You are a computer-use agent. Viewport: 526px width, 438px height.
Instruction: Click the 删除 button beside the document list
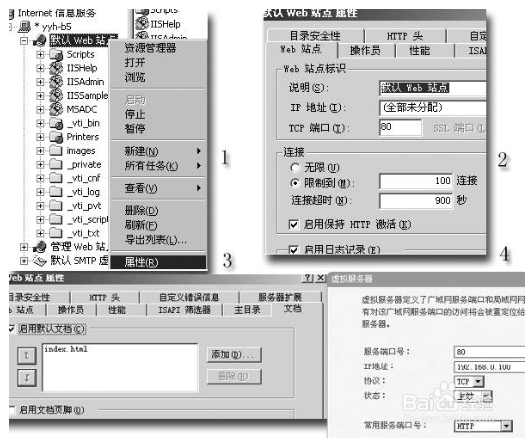(x=234, y=377)
